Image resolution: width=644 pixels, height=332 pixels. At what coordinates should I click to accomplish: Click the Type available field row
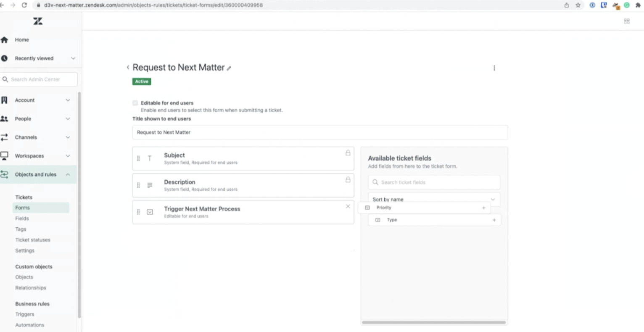point(435,220)
